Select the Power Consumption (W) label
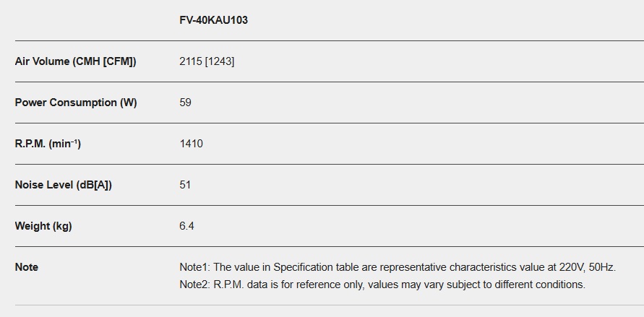 point(76,103)
